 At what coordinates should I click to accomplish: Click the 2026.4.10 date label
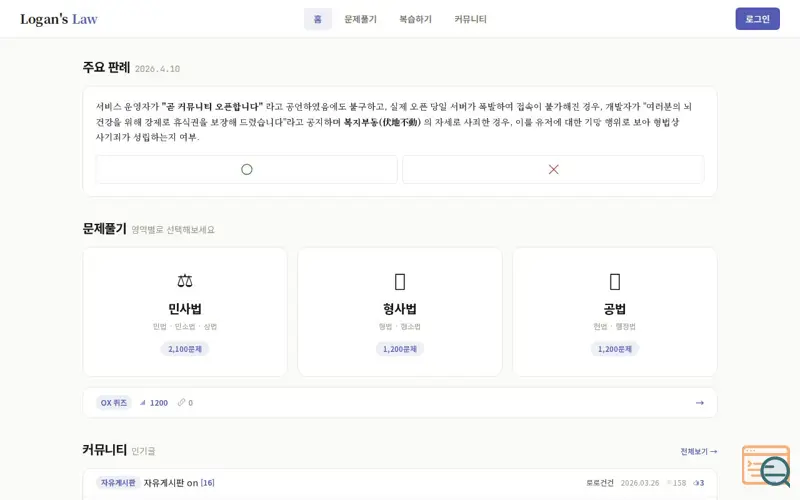click(157, 69)
